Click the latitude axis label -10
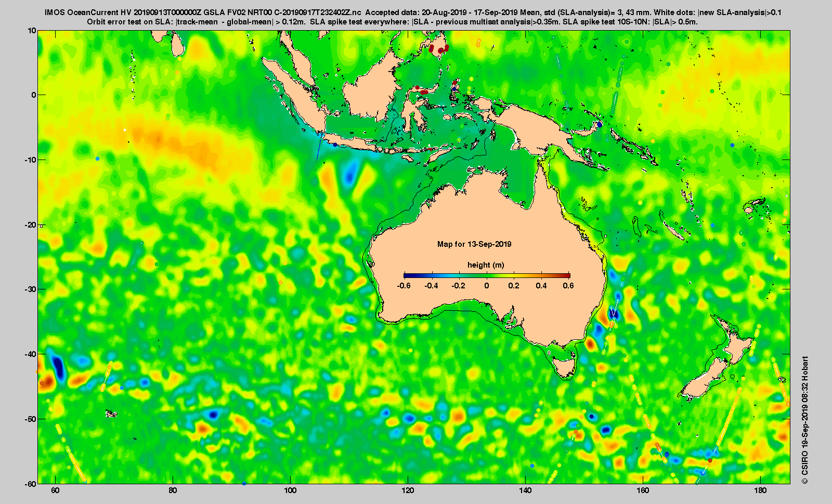 [31, 160]
